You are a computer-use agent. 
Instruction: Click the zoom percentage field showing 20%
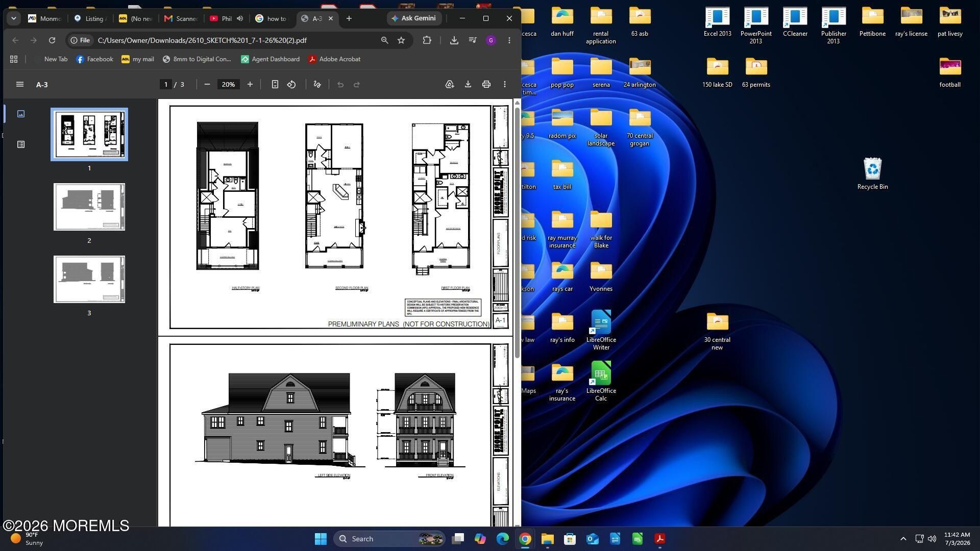point(228,84)
